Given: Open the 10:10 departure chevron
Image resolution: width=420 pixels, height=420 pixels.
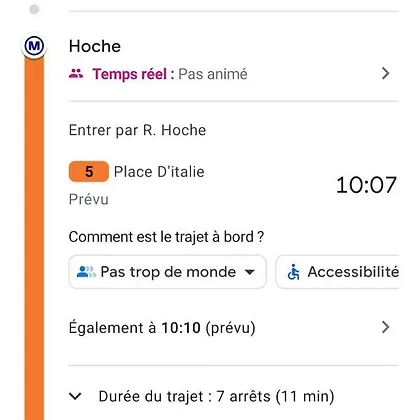Looking at the screenshot, I should click(386, 327).
